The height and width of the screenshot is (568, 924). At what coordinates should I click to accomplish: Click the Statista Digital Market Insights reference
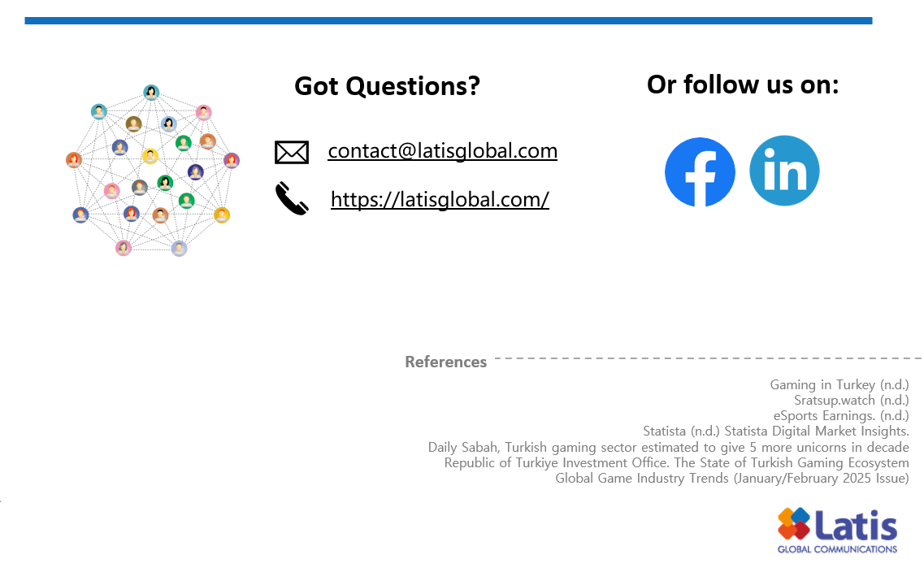pos(775,431)
